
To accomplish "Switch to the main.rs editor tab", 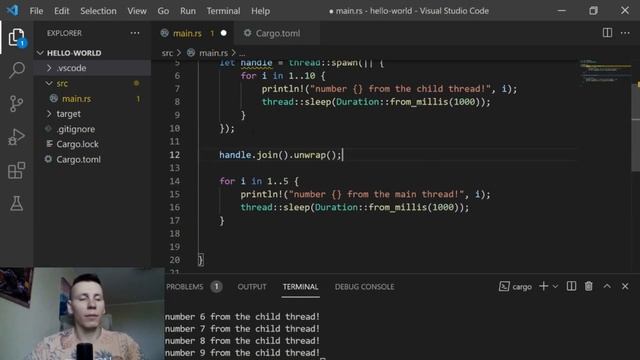I will tap(187, 33).
